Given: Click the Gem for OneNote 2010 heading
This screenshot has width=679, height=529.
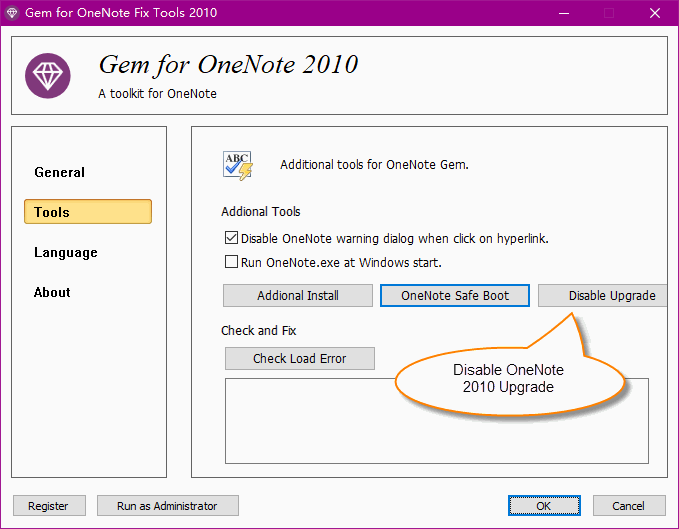Looking at the screenshot, I should [x=228, y=65].
